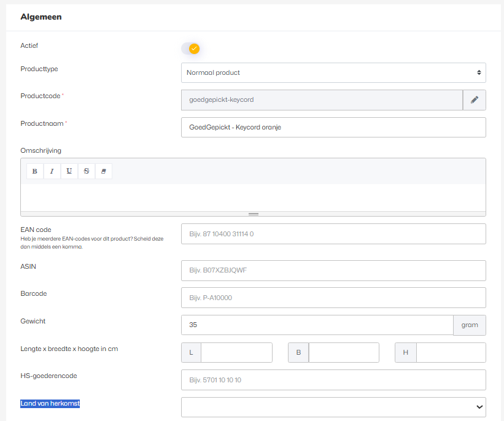Viewport: 504px width, 421px height.
Task: Select the Barcode input field
Action: point(333,298)
